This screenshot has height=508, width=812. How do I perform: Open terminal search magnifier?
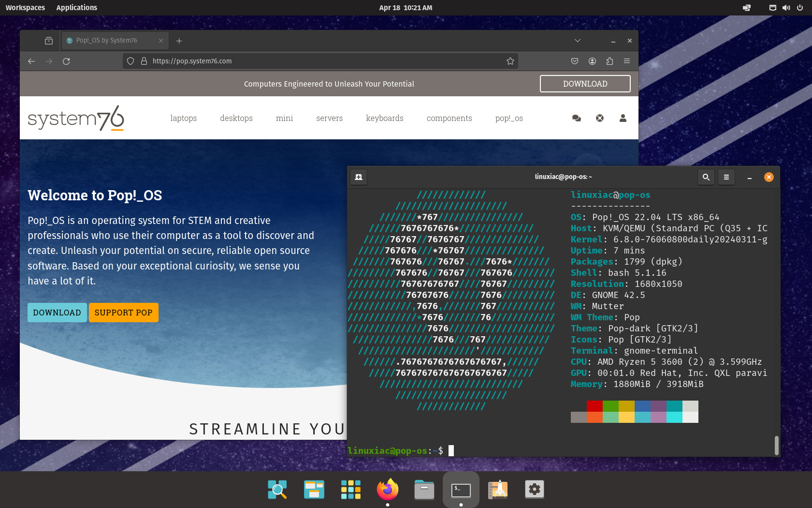click(x=706, y=177)
